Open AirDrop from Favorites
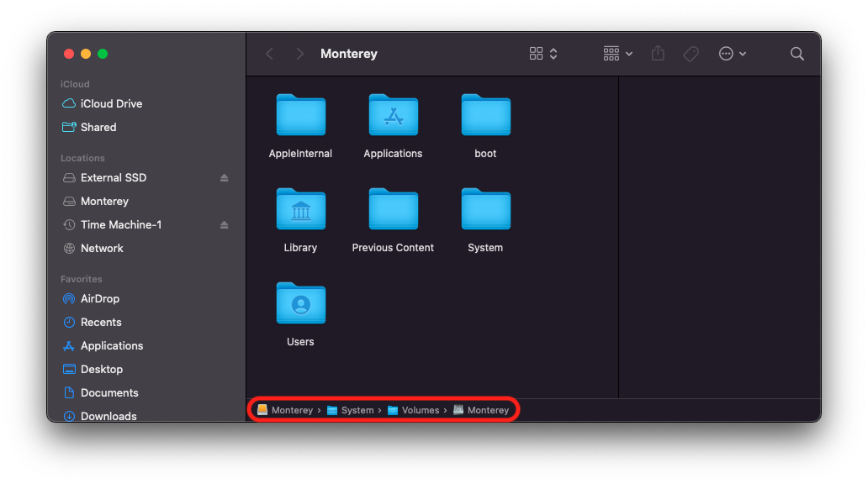This screenshot has height=484, width=868. [92, 298]
